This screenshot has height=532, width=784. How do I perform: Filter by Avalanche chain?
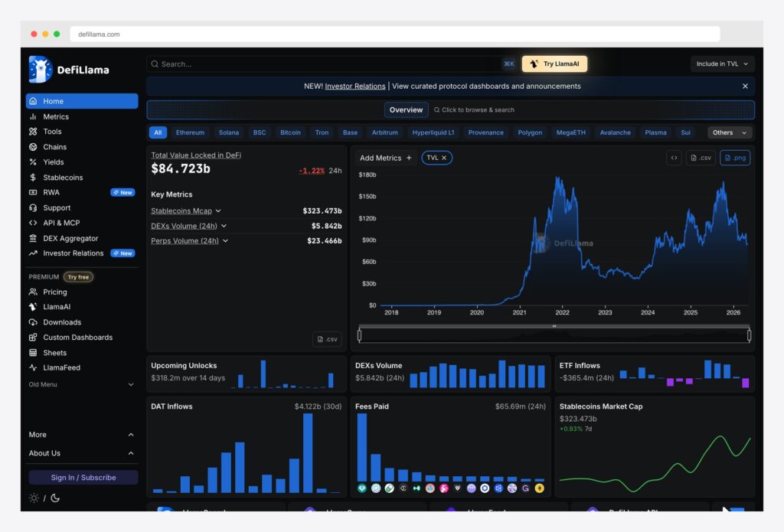[615, 132]
